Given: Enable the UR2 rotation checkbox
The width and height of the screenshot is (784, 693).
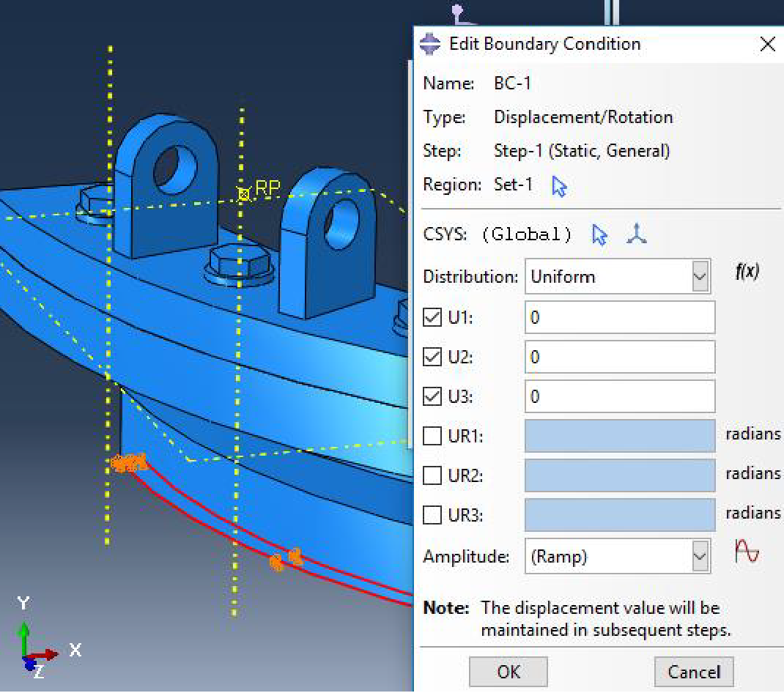Looking at the screenshot, I should tap(432, 475).
